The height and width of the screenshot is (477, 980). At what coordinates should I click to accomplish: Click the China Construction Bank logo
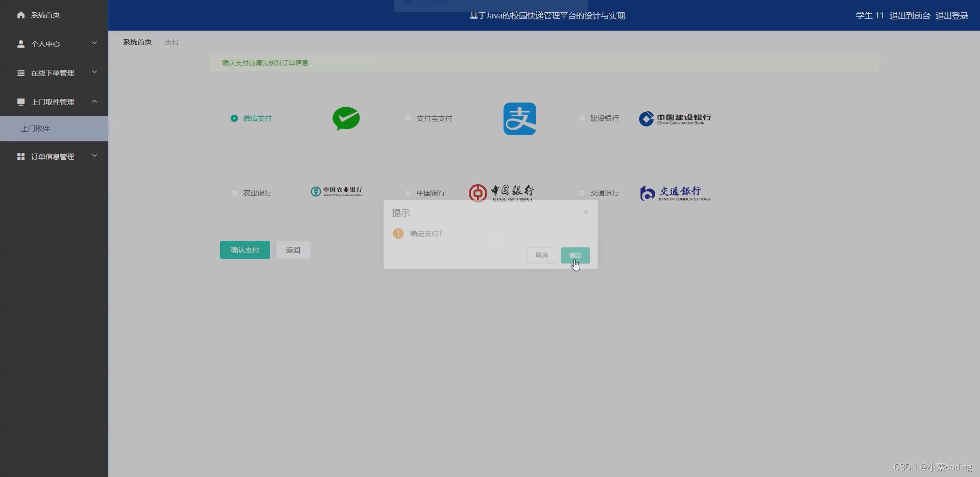675,119
